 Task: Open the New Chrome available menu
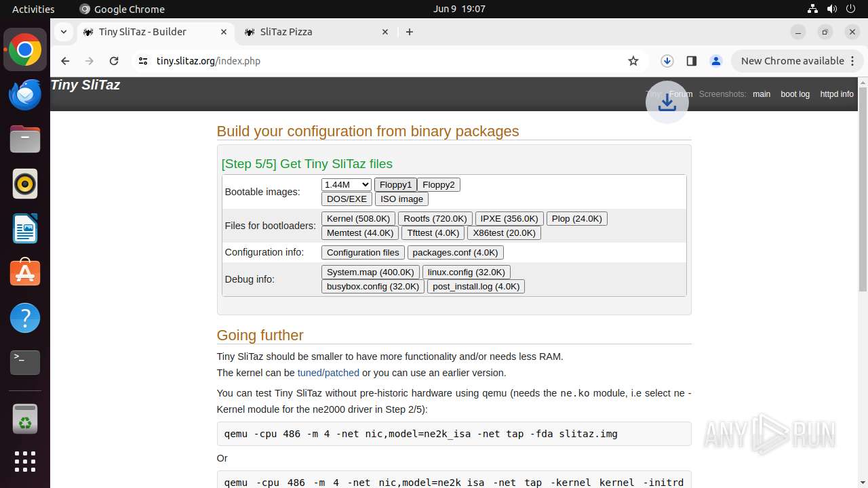(x=797, y=61)
